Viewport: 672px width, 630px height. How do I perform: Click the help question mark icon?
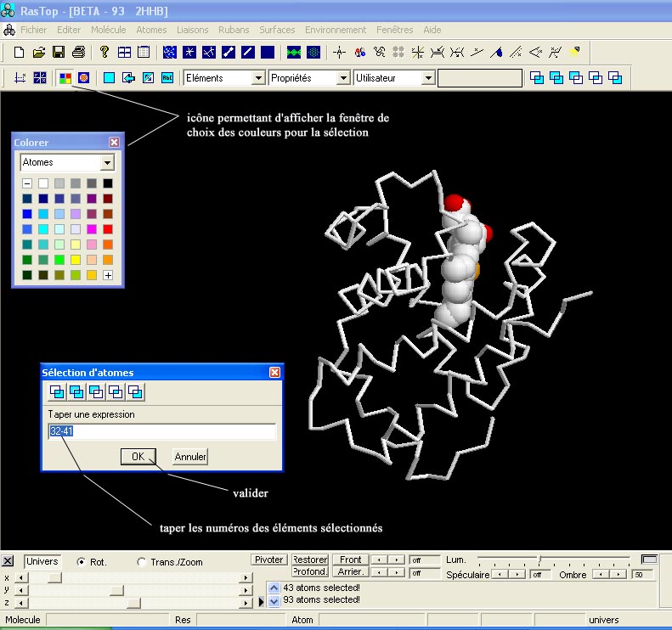pos(104,52)
